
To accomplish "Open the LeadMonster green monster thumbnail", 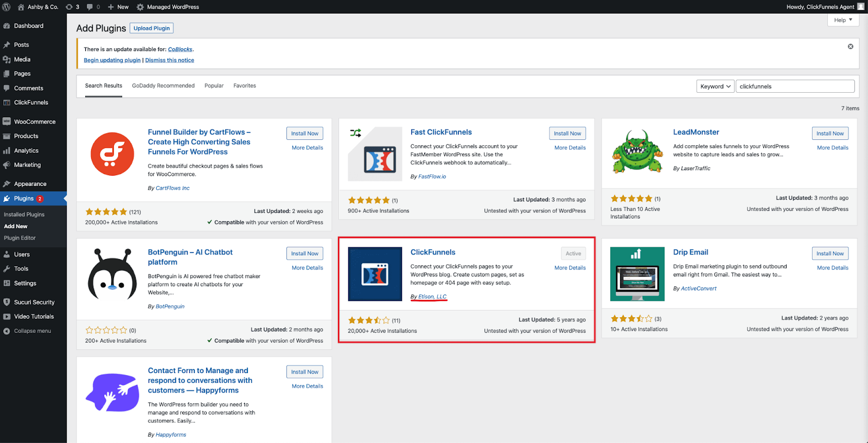I will [x=637, y=152].
